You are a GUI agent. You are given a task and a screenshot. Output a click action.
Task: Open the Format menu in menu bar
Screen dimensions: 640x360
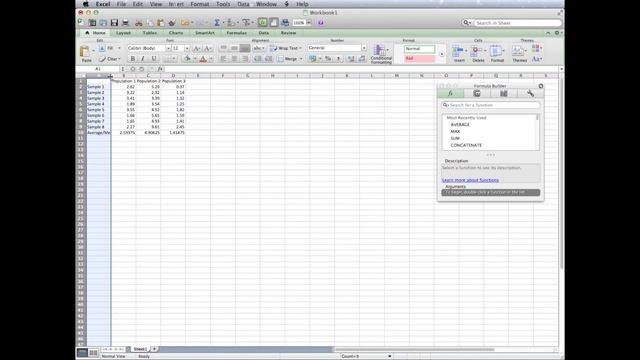click(x=200, y=4)
